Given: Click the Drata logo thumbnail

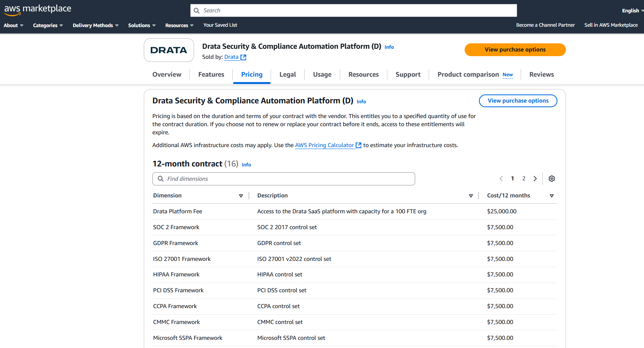Looking at the screenshot, I should tap(169, 50).
